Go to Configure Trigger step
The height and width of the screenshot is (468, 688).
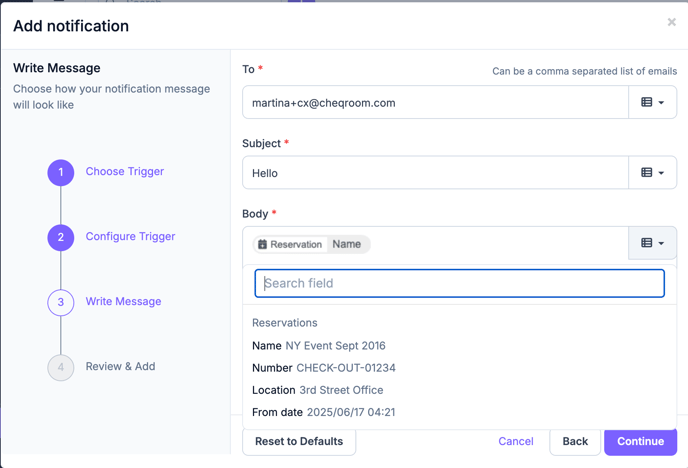[130, 236]
